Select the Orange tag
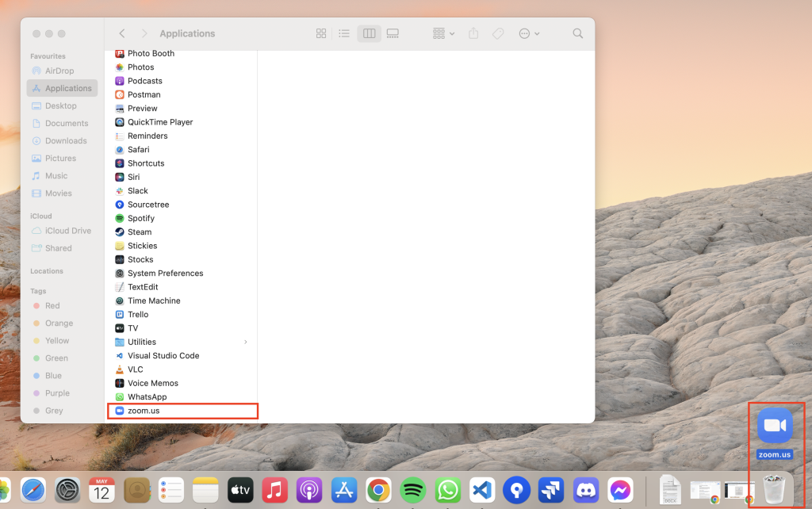The width and height of the screenshot is (812, 509). [62, 323]
